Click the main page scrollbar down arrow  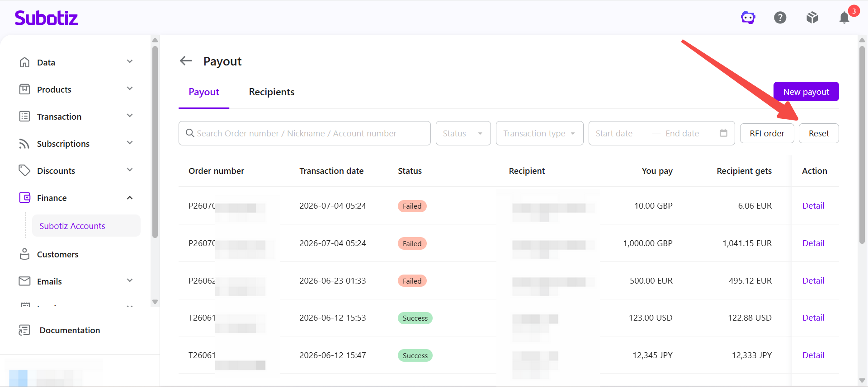click(862, 380)
